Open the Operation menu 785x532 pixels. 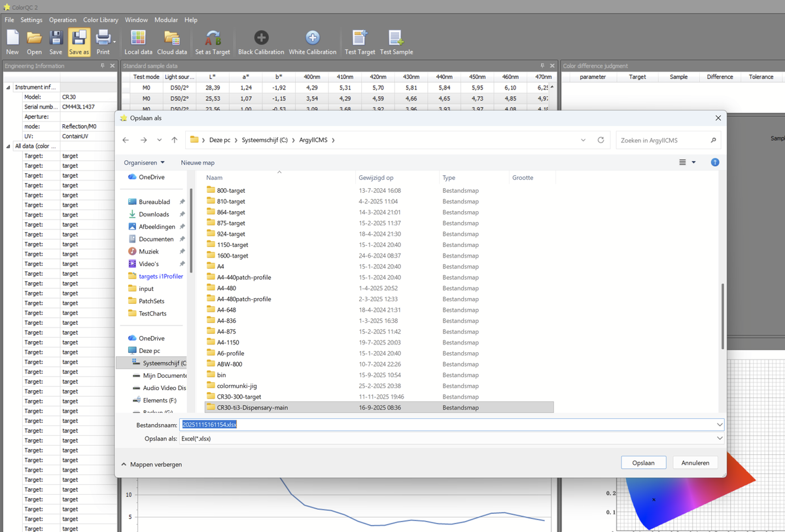point(63,20)
